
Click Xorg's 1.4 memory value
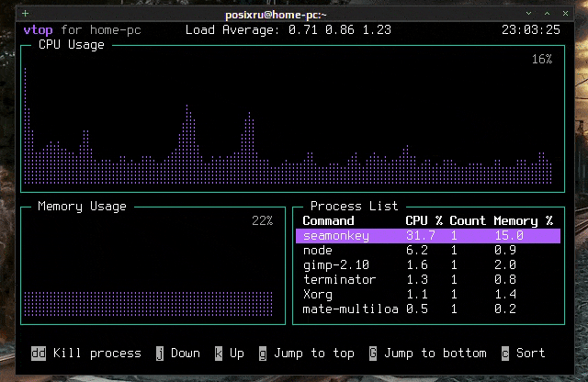coord(505,294)
